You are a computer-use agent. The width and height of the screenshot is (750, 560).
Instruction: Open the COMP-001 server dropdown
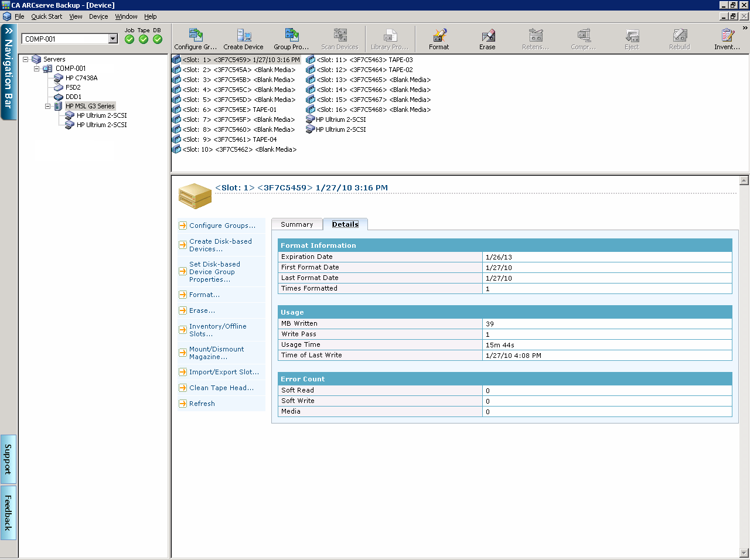pos(113,39)
